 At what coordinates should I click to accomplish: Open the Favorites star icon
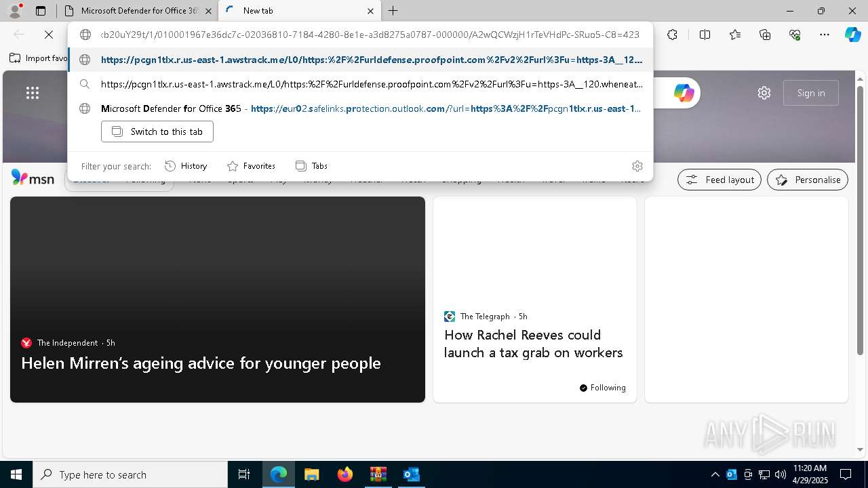coord(735,35)
